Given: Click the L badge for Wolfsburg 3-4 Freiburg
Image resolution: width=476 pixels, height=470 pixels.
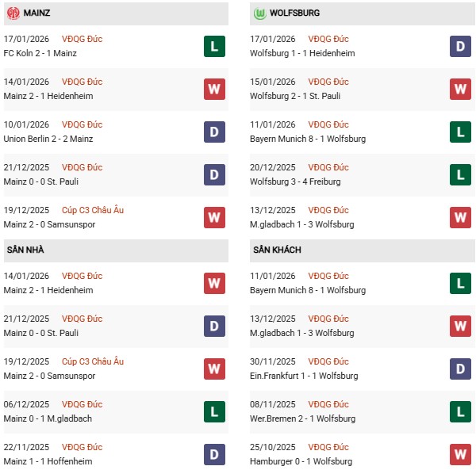Looking at the screenshot, I should point(462,174).
